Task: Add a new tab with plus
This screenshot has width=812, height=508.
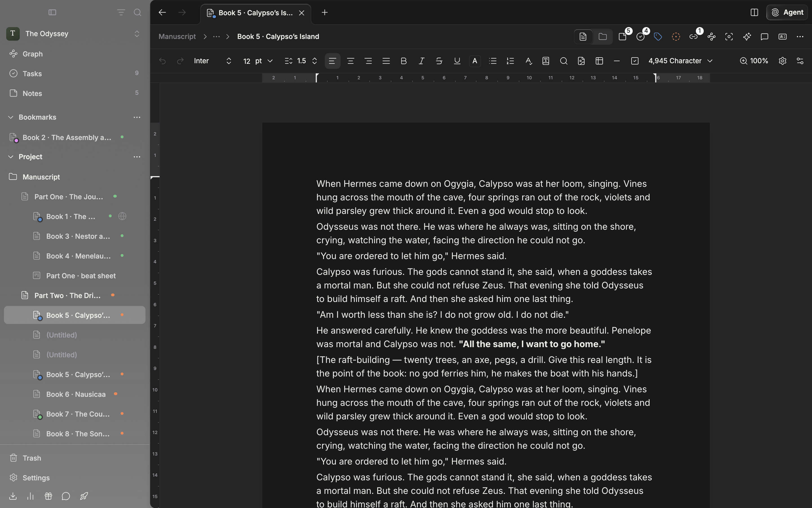Action: pyautogui.click(x=325, y=12)
